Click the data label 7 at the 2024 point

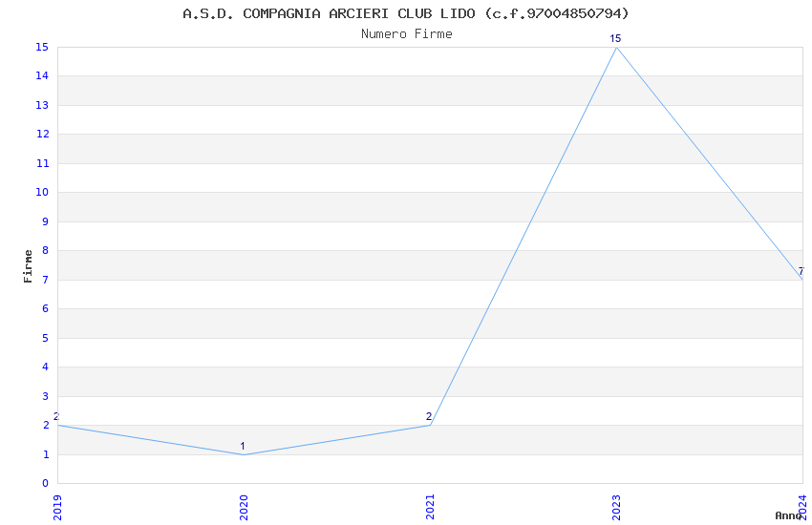801,271
